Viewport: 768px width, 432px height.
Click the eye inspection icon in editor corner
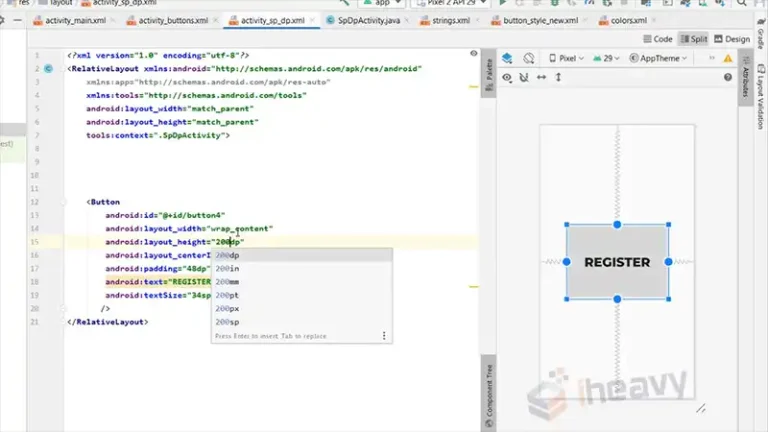pyautogui.click(x=474, y=53)
